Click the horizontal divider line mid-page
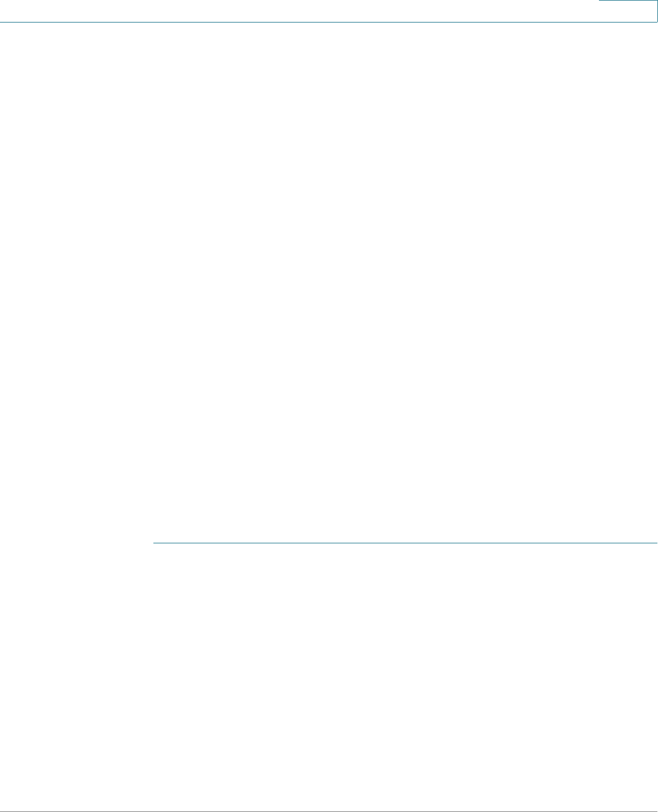 (x=405, y=543)
